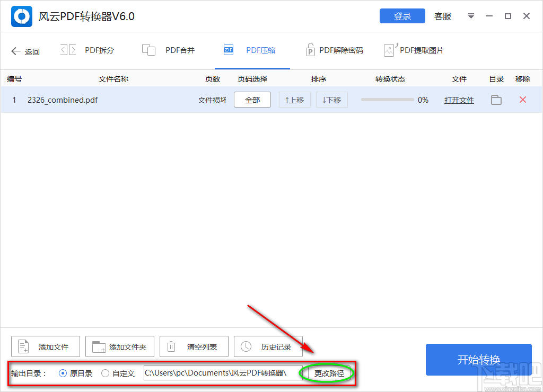Open 打开文件 link for the file
The height and width of the screenshot is (392, 543).
pos(459,100)
